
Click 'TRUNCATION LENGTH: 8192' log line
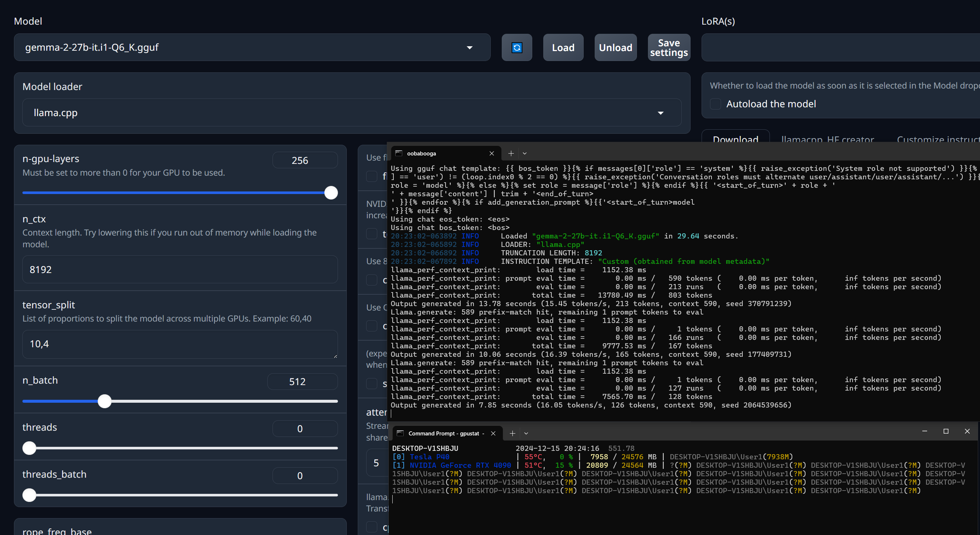coord(551,253)
